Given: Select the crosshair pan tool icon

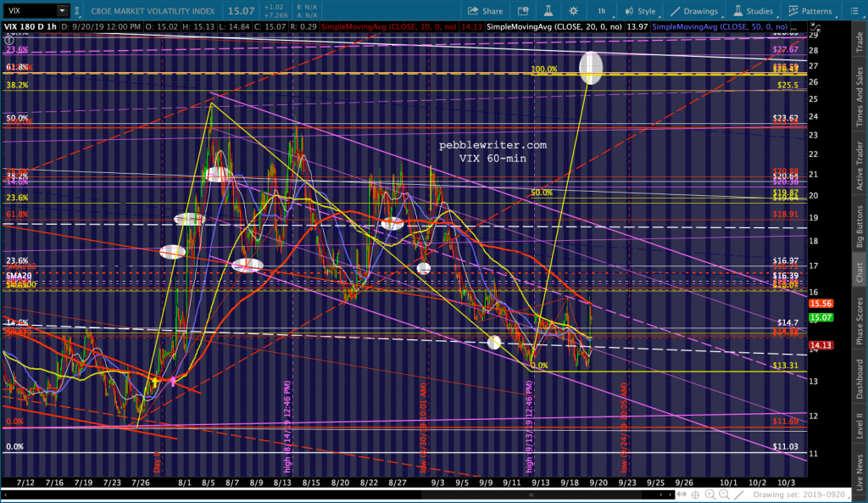Looking at the screenshot, I should coord(695,495).
